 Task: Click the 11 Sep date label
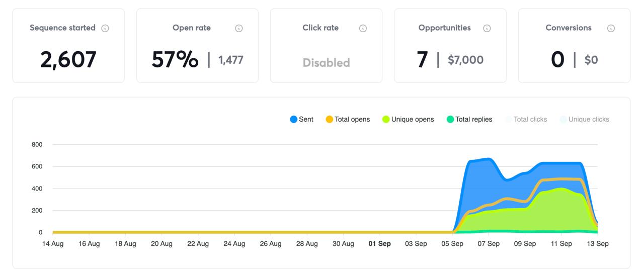click(x=561, y=244)
